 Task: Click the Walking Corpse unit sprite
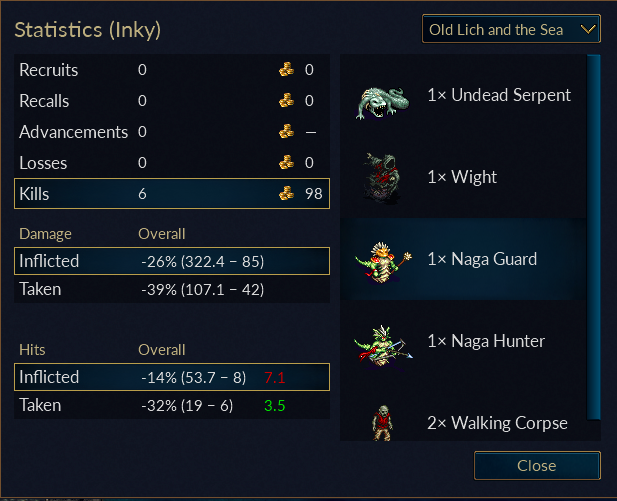[x=382, y=423]
